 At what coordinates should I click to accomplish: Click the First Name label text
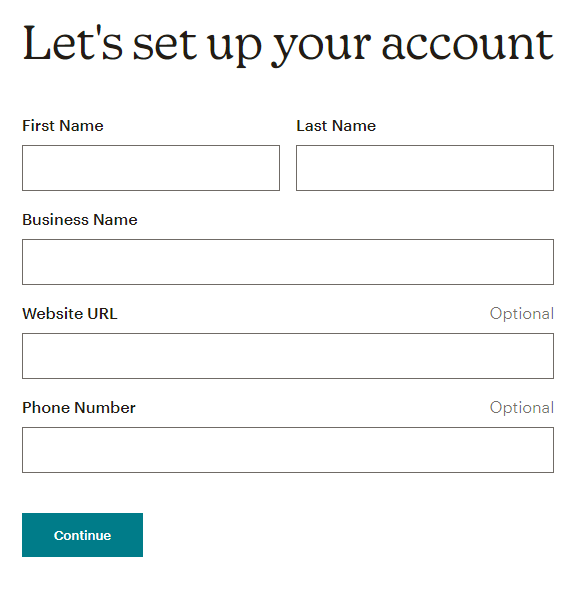(x=63, y=126)
